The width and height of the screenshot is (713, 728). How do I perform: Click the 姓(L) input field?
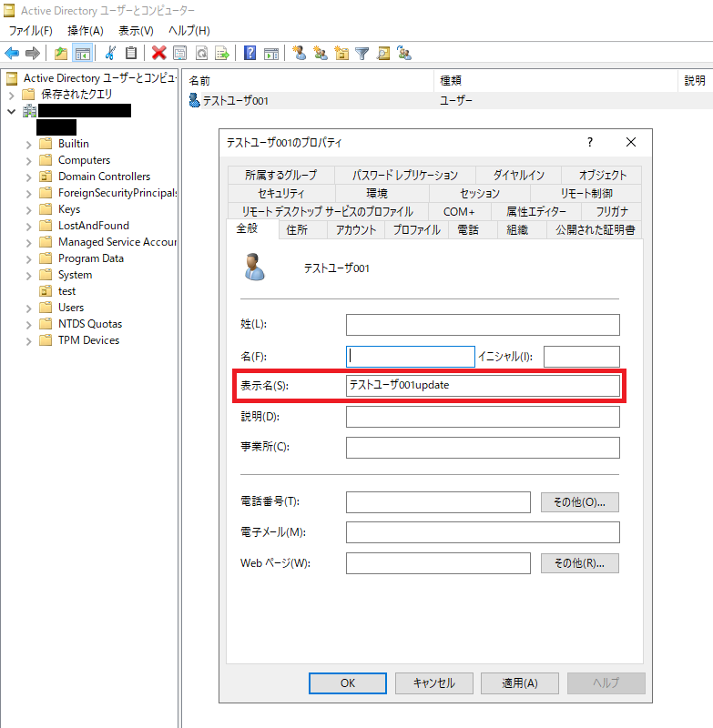pyautogui.click(x=483, y=325)
